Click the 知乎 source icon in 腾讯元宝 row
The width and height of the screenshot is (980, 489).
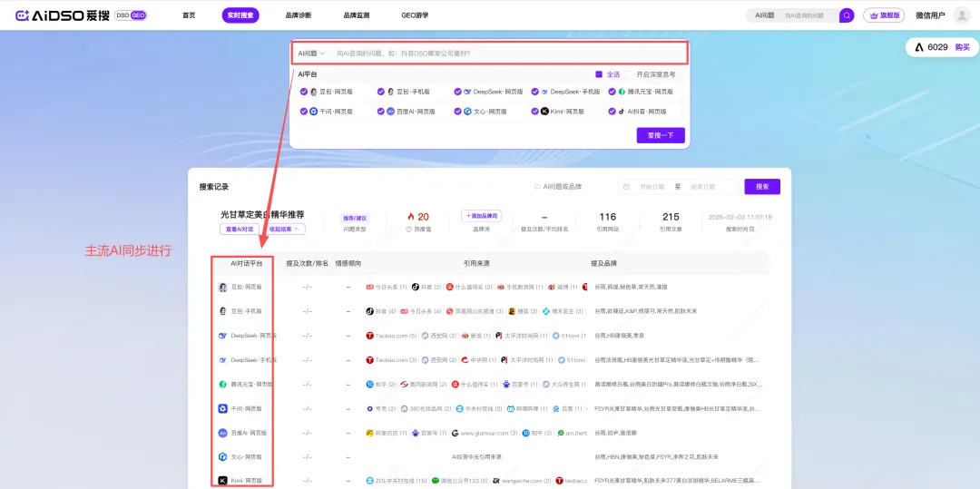[369, 384]
